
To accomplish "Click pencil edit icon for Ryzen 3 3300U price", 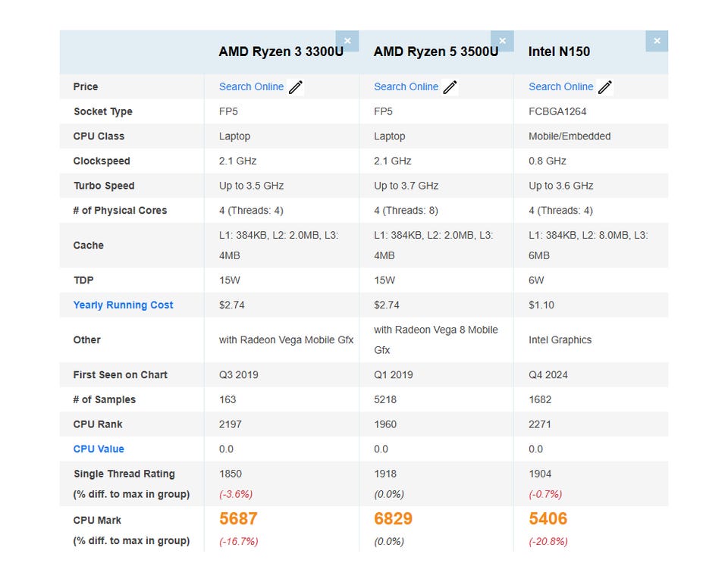I will (296, 87).
